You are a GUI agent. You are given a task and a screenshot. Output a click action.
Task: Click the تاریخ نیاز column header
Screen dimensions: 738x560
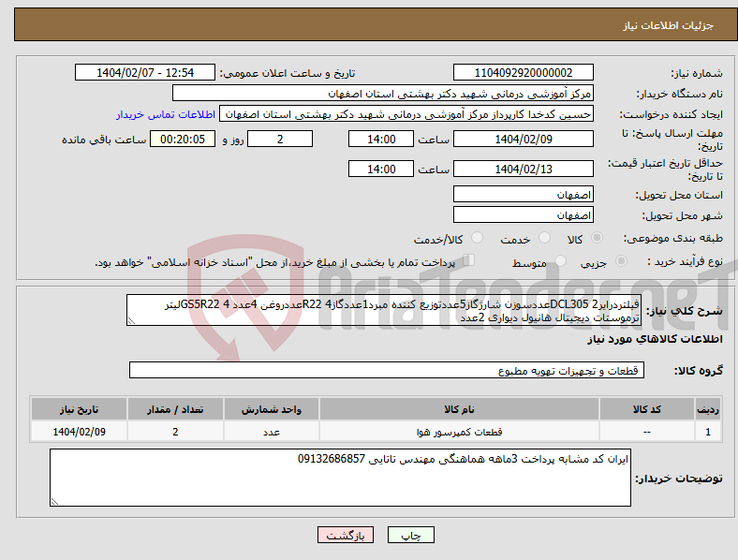[x=79, y=409]
